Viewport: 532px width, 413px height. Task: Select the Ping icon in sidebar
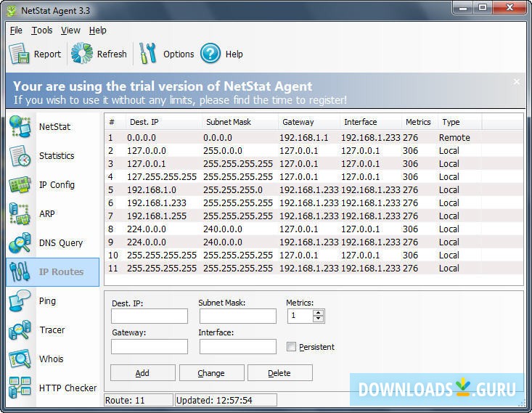pos(20,300)
